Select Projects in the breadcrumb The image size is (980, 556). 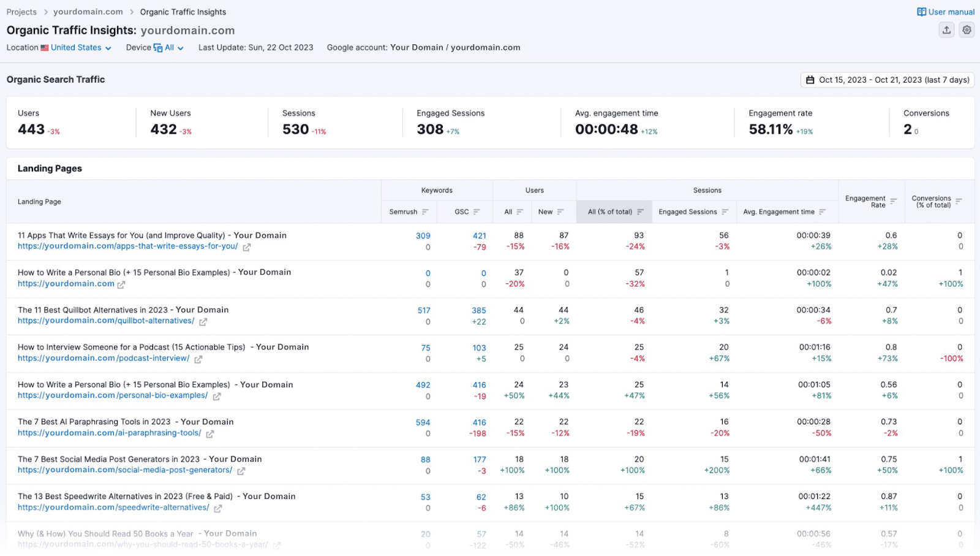coord(21,11)
